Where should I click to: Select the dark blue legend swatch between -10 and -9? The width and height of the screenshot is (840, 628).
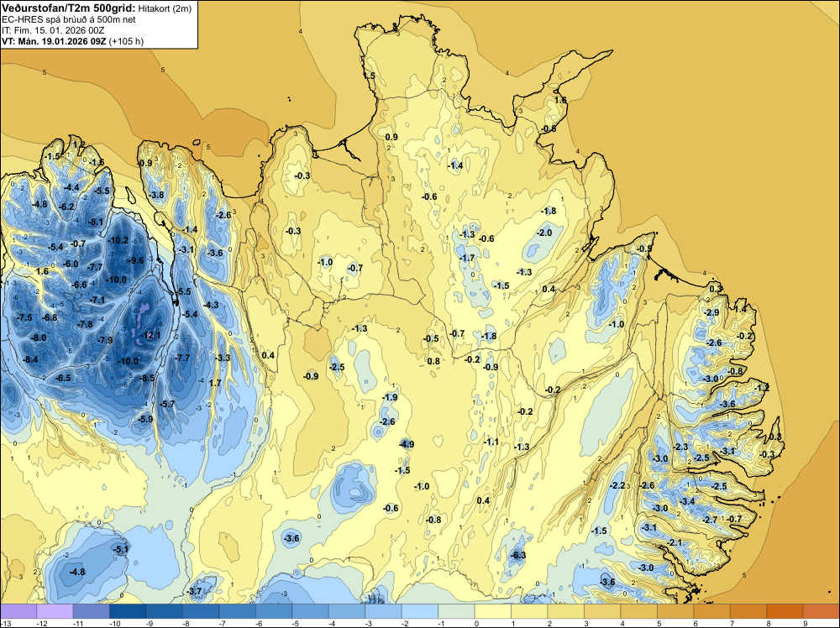click(128, 611)
